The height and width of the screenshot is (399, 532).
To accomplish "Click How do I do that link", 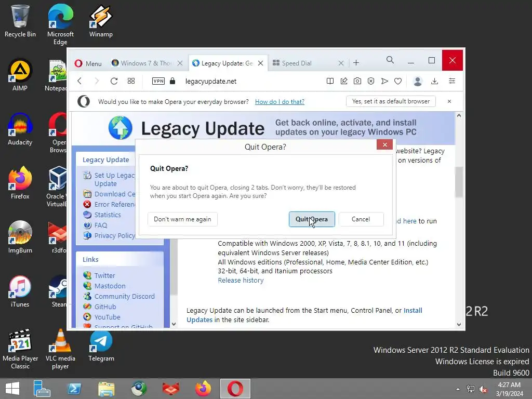I will click(280, 101).
